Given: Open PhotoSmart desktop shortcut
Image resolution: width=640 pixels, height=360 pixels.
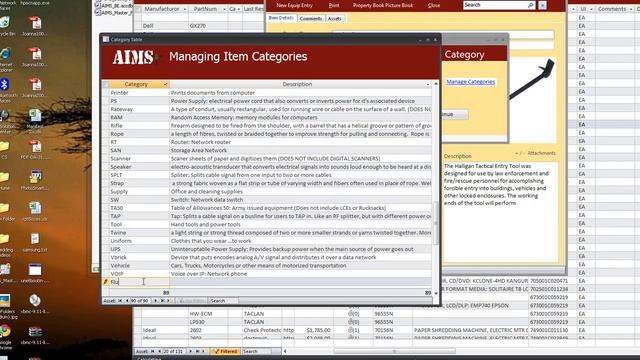Looking at the screenshot, I should [x=35, y=180].
